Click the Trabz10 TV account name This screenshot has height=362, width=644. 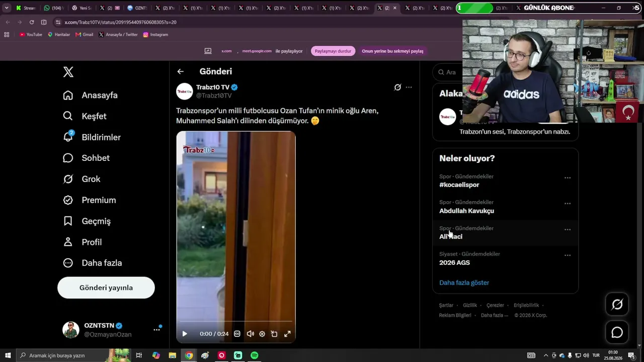tap(213, 87)
